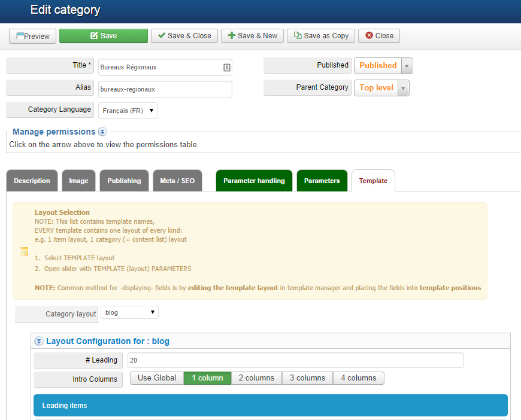Expand Manage permissions arrow icon
This screenshot has width=521, height=420.
click(x=102, y=132)
